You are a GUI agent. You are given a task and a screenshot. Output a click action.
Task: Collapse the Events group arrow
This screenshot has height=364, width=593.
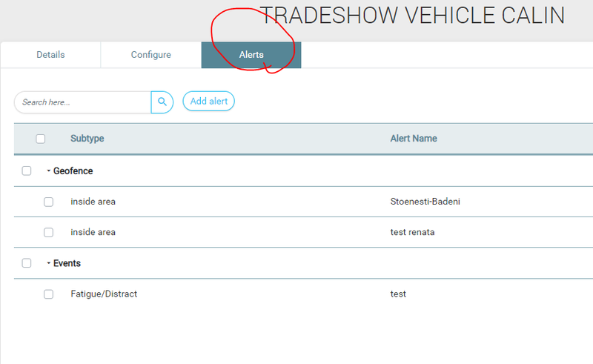point(48,263)
